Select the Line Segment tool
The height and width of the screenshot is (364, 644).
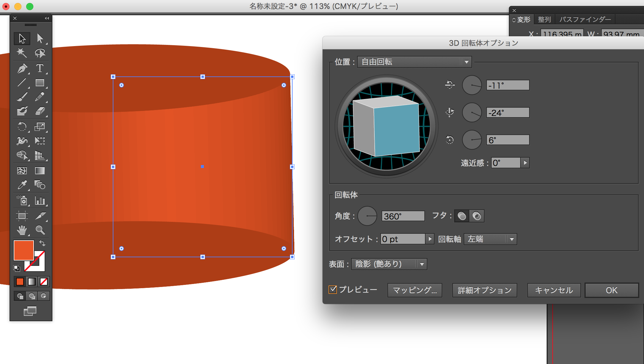(x=22, y=82)
